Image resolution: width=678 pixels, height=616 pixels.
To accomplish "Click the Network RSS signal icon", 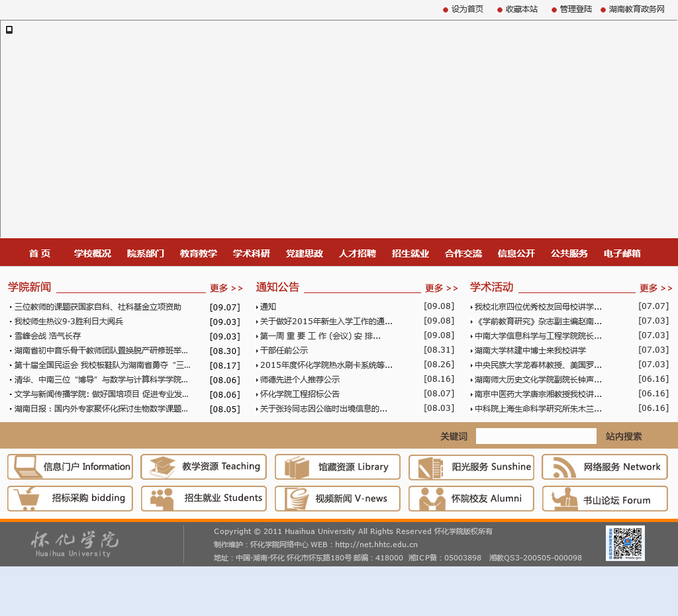I will click(x=564, y=467).
